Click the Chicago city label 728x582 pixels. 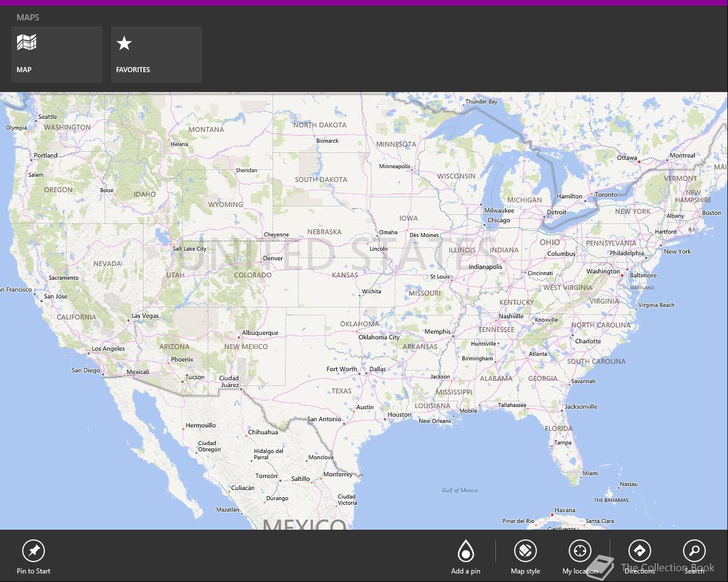499,221
